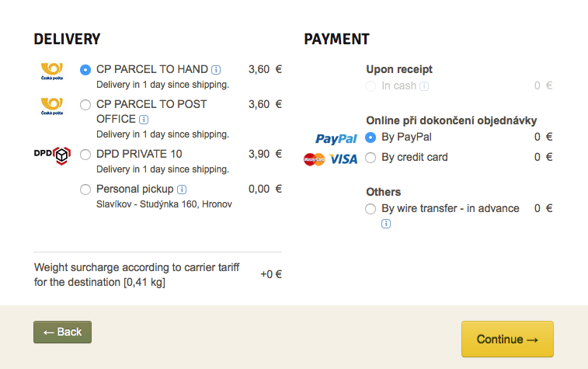Click info icon beside CP Parcel to Hand
Image resolution: width=588 pixels, height=369 pixels.
pos(216,69)
